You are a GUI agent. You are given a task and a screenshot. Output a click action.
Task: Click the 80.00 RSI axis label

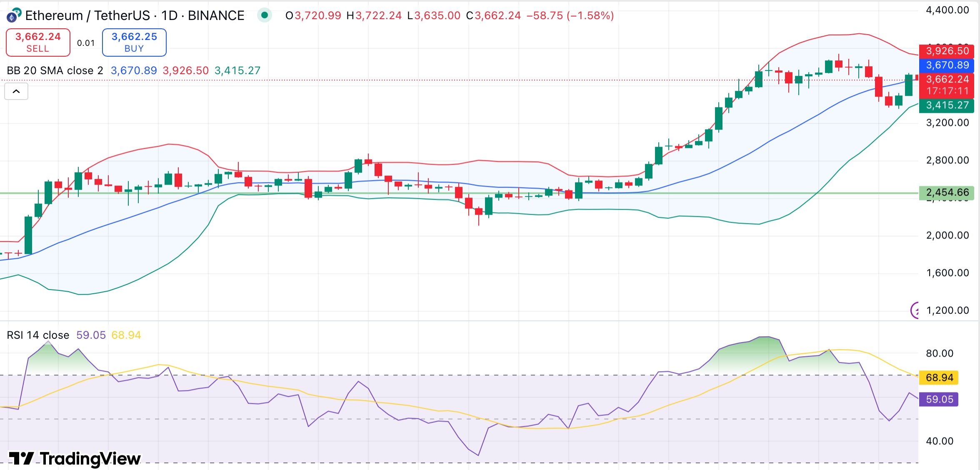click(x=940, y=353)
